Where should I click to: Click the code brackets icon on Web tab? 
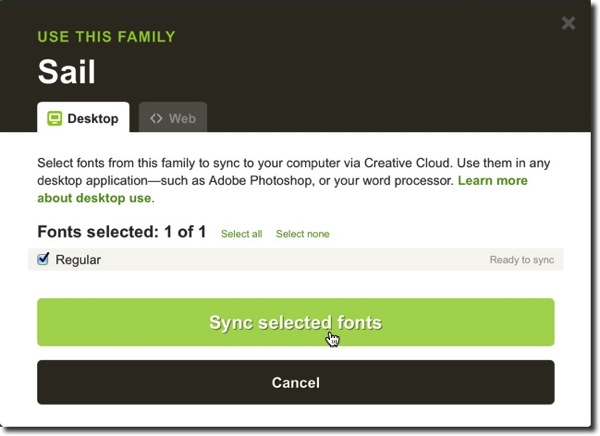tap(156, 118)
